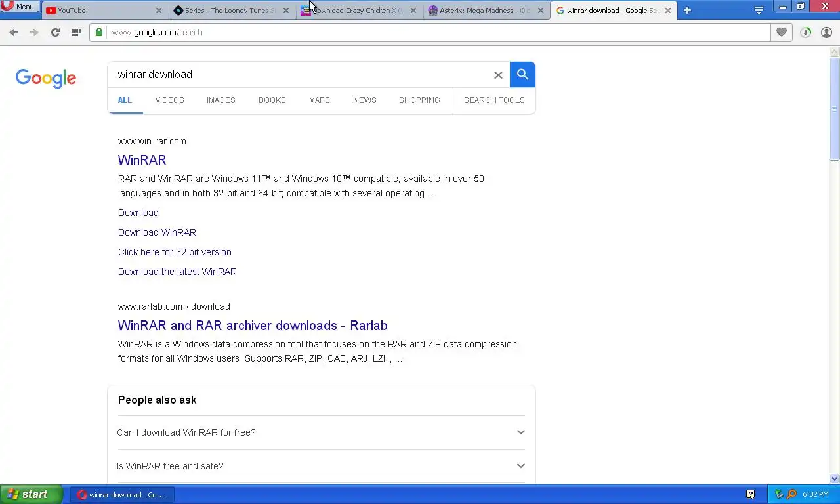
Task: Click the help question mark tray icon
Action: (750, 494)
